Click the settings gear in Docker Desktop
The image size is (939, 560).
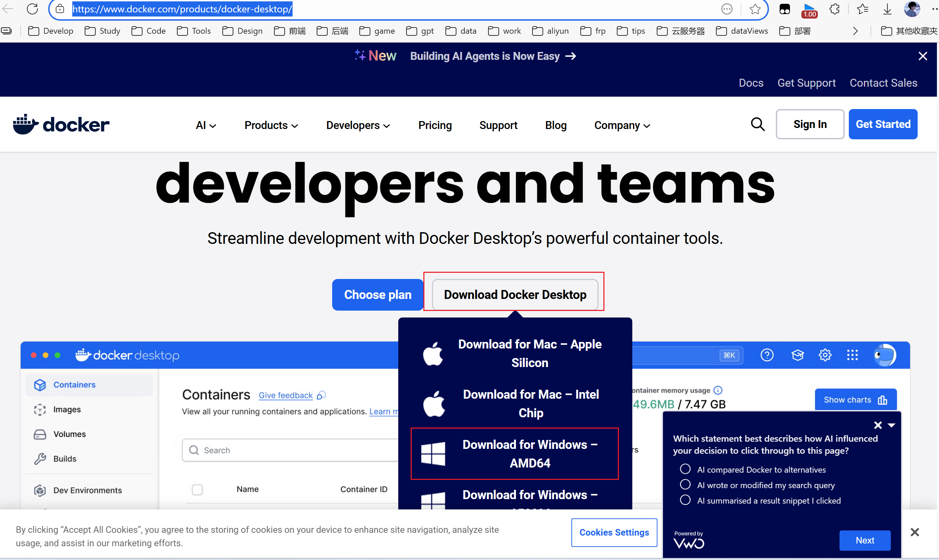pyautogui.click(x=825, y=355)
